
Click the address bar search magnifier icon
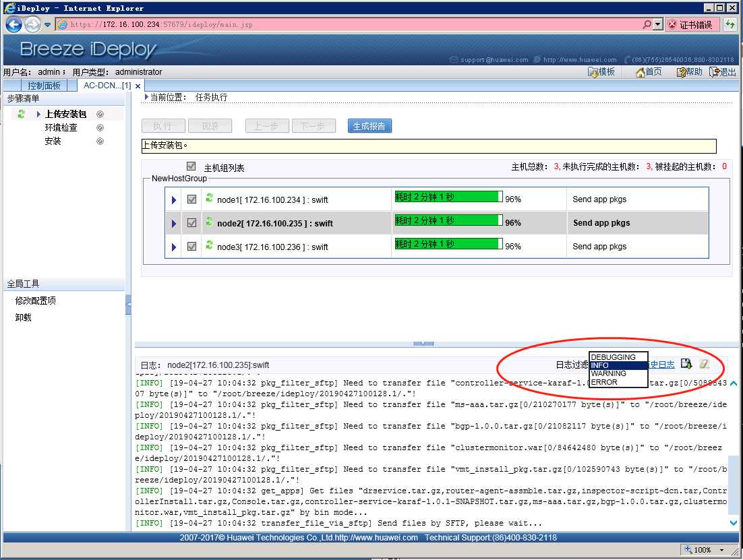pos(647,24)
